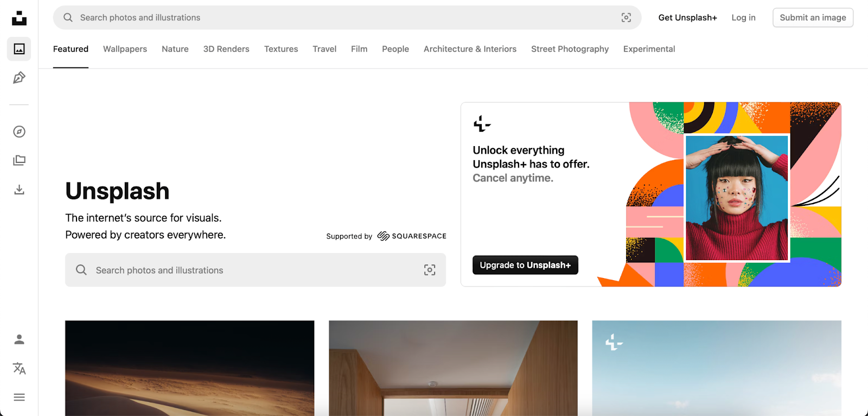Screen dimensions: 868x416
Task: Open Collections icon in sidebar
Action: tap(19, 160)
